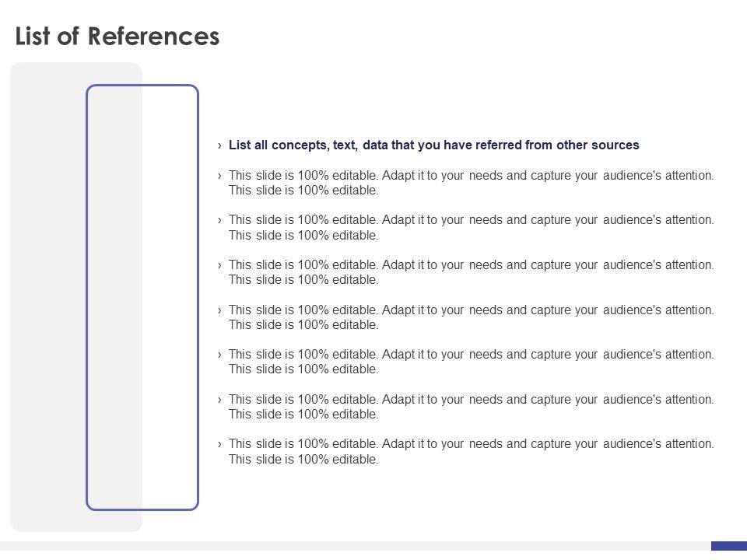
Task: Click the chevron bullet before the bold heading
Action: 220,145
